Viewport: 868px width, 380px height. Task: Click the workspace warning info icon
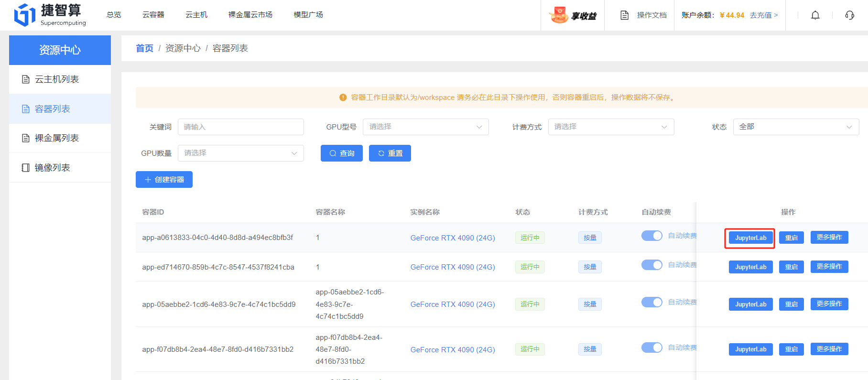(343, 98)
